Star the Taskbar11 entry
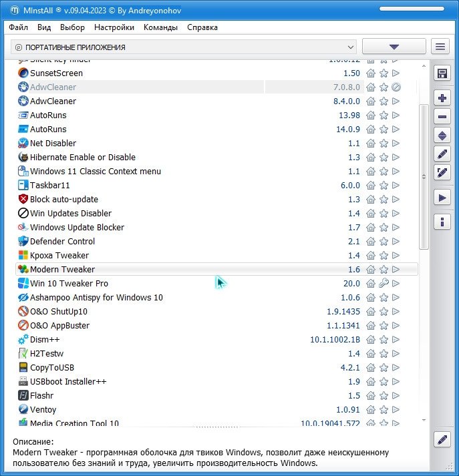The image size is (459, 476). point(384,185)
